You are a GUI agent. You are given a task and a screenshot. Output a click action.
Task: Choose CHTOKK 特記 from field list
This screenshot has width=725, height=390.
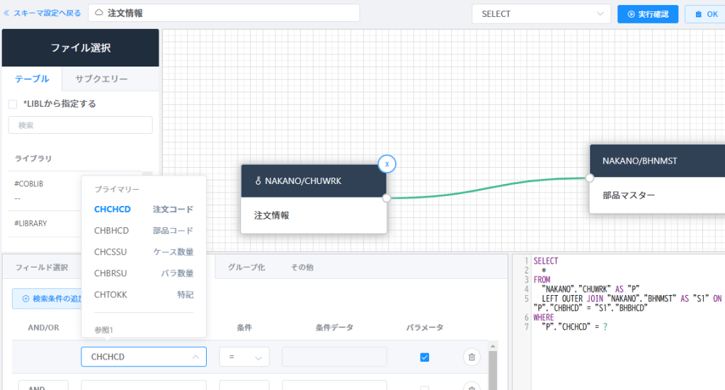point(143,294)
